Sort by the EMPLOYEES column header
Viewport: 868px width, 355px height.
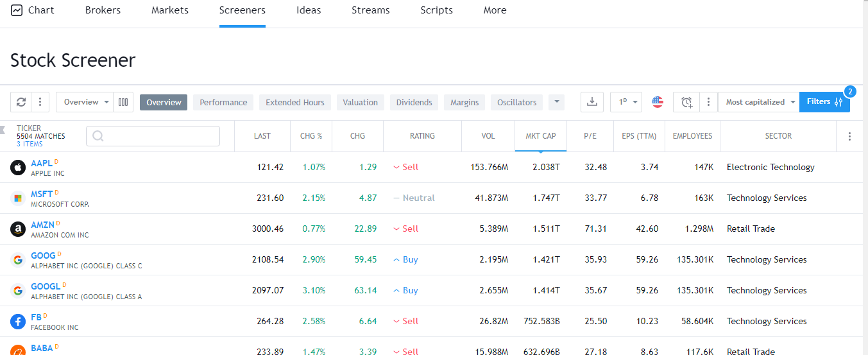pyautogui.click(x=692, y=136)
